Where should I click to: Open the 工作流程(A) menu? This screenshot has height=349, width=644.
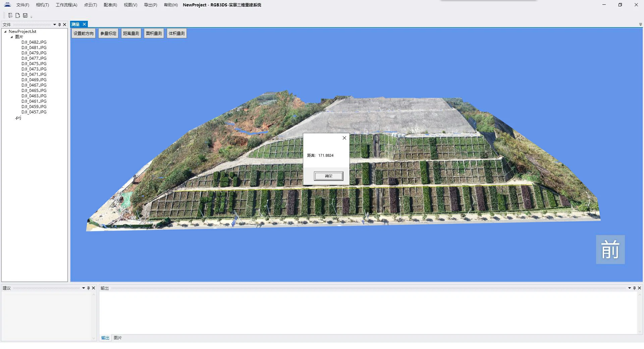66,5
